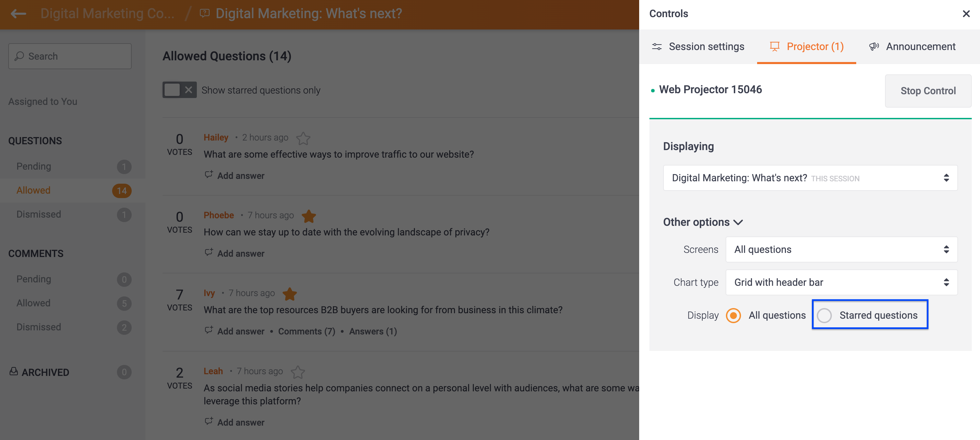Image resolution: width=980 pixels, height=440 pixels.
Task: Click the add-answer icon under Ivy's question
Action: pos(209,330)
